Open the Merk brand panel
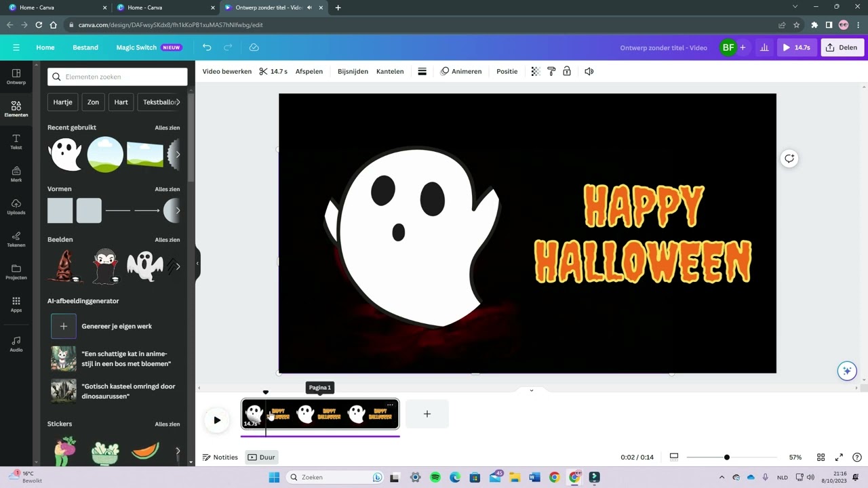Screen dimensions: 868x488 coord(16,174)
